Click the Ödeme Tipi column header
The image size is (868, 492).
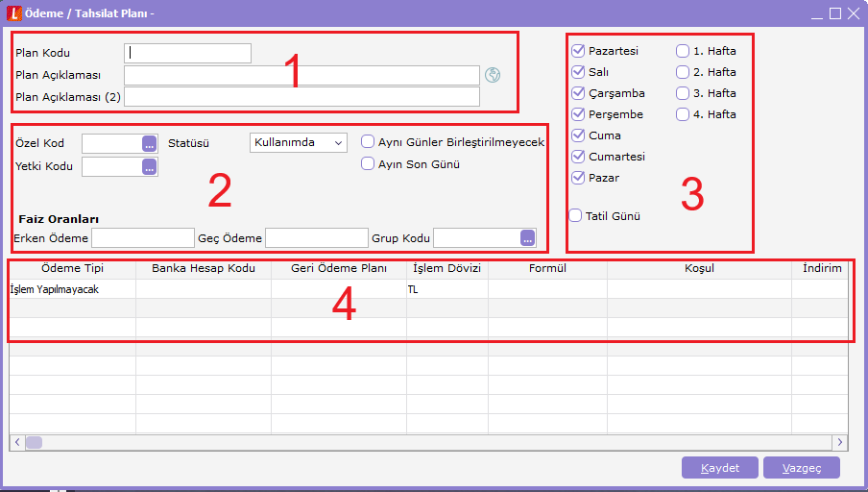[x=73, y=268]
